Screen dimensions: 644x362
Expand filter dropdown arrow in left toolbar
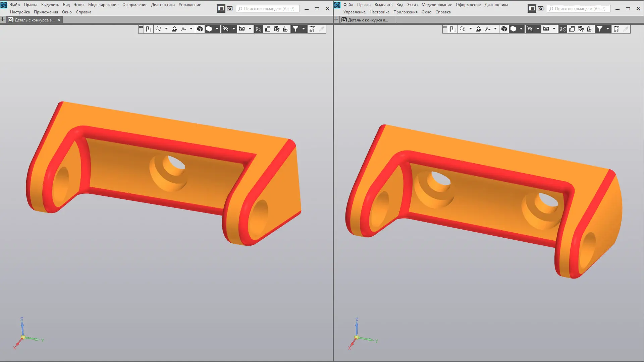(304, 29)
